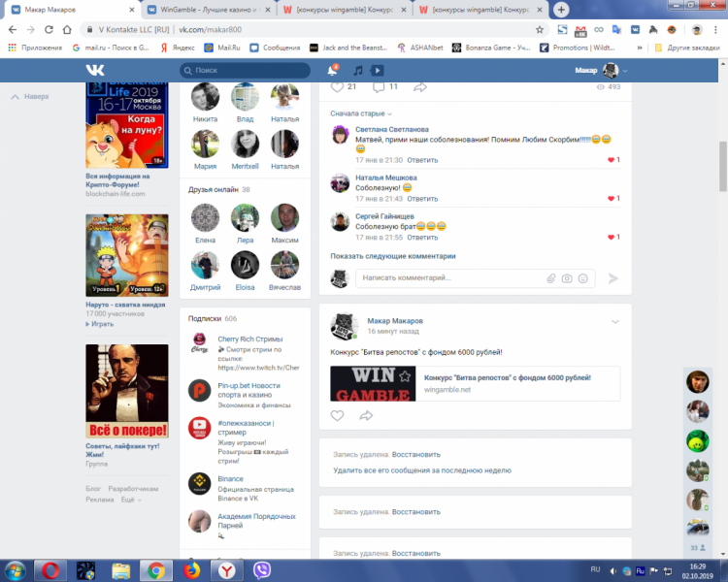The height and width of the screenshot is (582, 728).
Task: Switch to the third tab '[конкурсы wingamble]'
Action: pyautogui.click(x=345, y=10)
